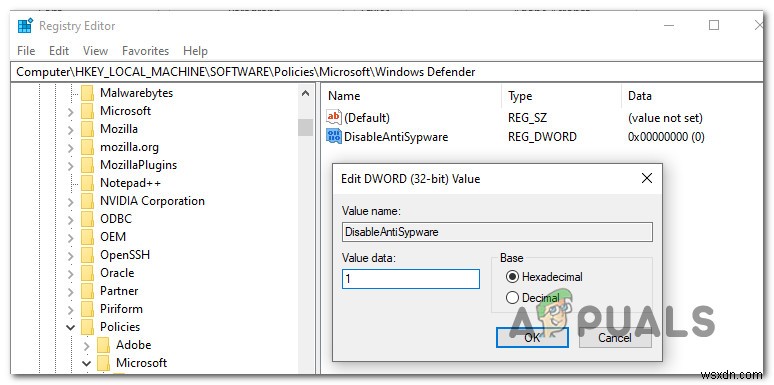Screen dimensions: 774x385
Task: Select the Notepad++ tree label
Action: (x=131, y=183)
